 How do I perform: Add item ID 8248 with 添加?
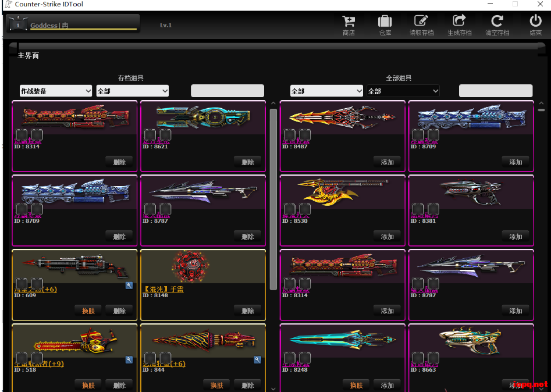(387, 386)
